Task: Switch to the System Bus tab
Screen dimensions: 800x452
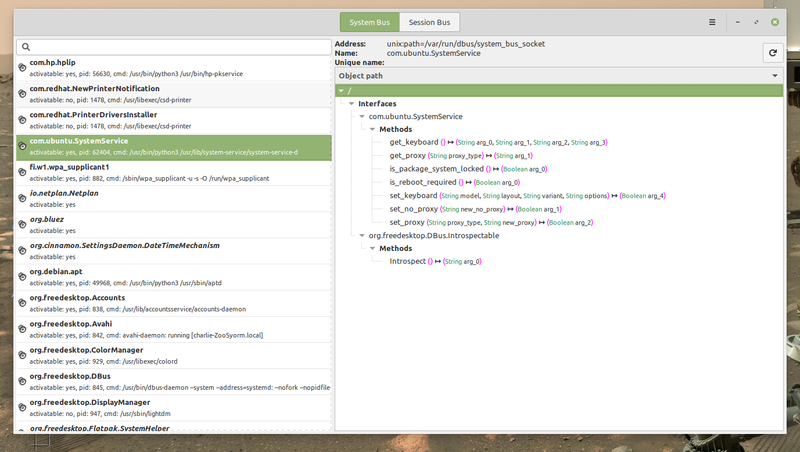Action: click(x=369, y=22)
